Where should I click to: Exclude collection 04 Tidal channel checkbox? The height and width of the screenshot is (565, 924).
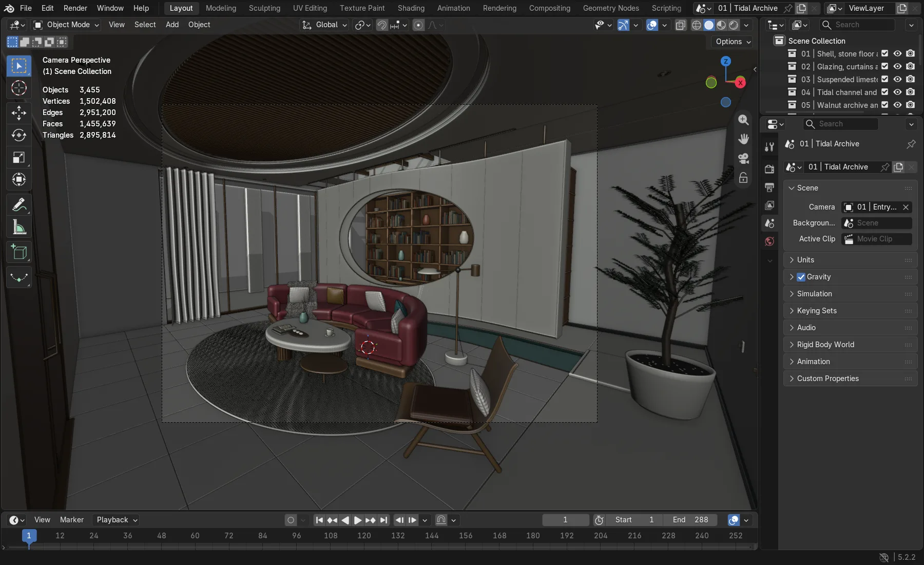coord(884,92)
